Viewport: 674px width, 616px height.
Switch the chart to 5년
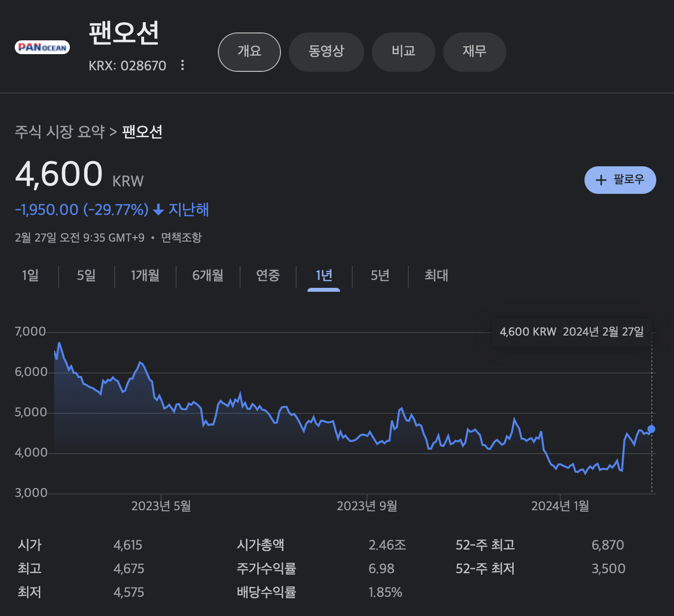pos(380,276)
